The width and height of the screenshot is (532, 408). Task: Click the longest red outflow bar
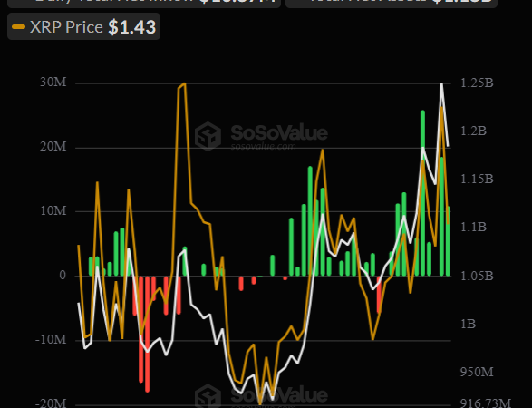tap(147, 334)
